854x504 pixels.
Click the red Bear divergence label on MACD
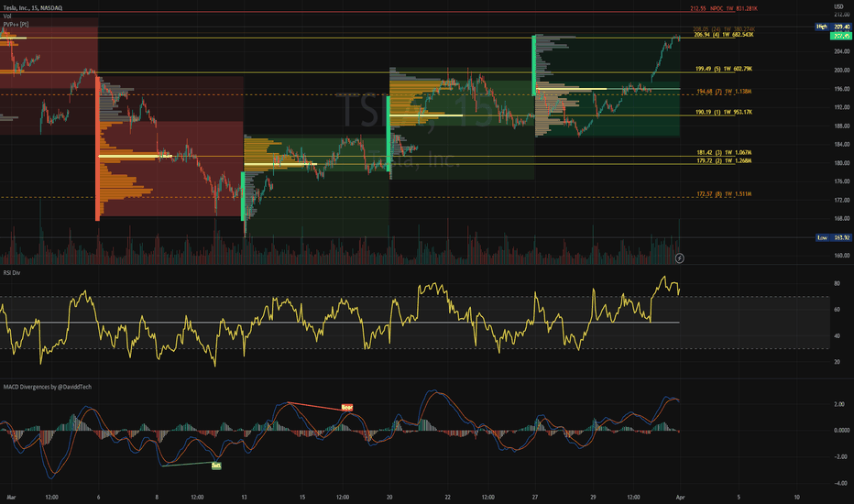click(x=347, y=407)
